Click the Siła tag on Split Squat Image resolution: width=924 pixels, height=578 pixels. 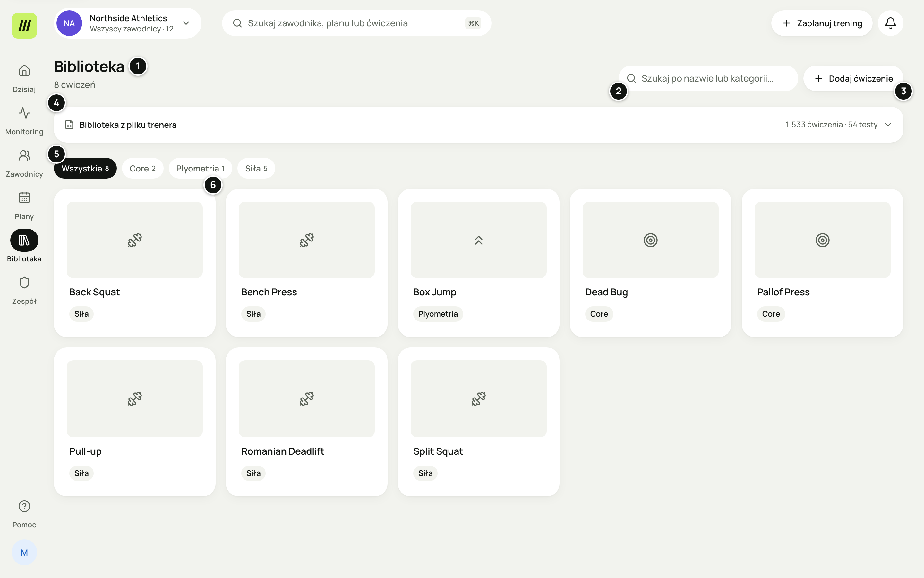425,473
